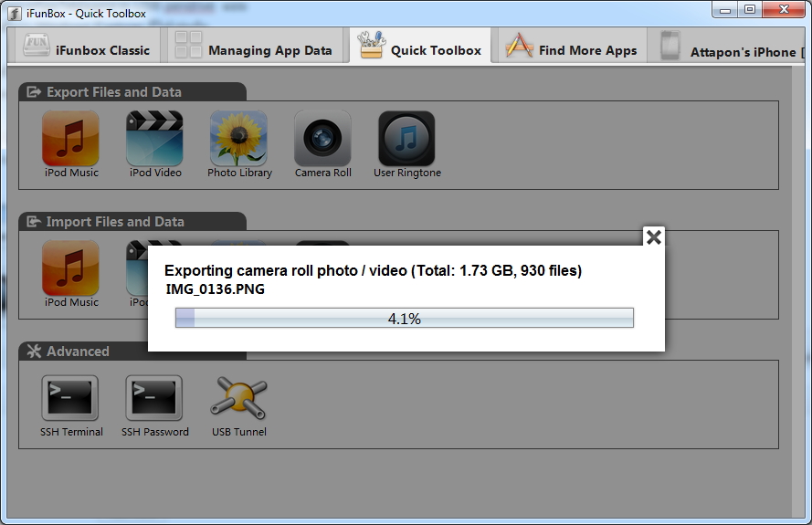Close the iFunBox window

784,10
